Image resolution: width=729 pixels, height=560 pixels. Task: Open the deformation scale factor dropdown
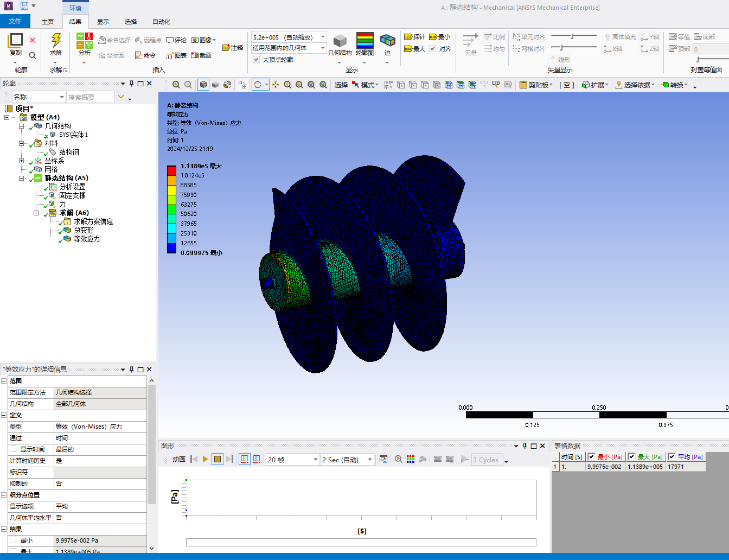coord(323,37)
